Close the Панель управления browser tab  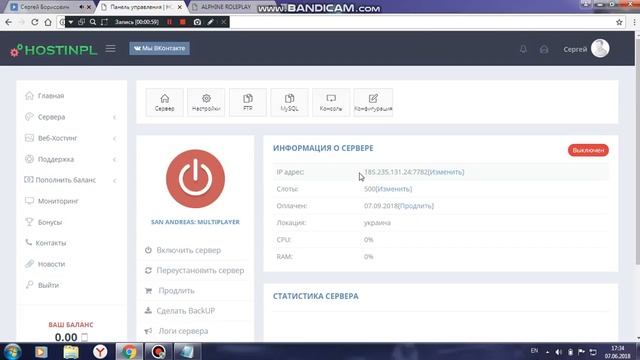[x=180, y=7]
